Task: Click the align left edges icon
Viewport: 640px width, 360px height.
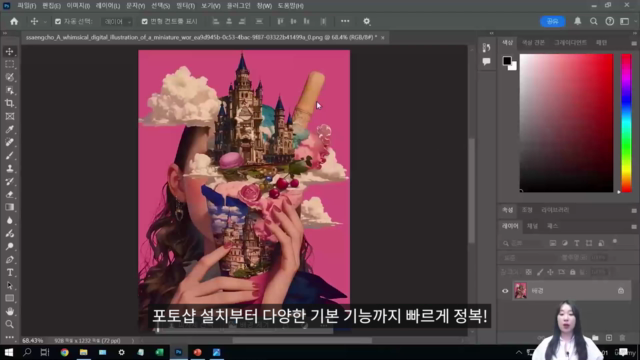Action: click(x=216, y=21)
